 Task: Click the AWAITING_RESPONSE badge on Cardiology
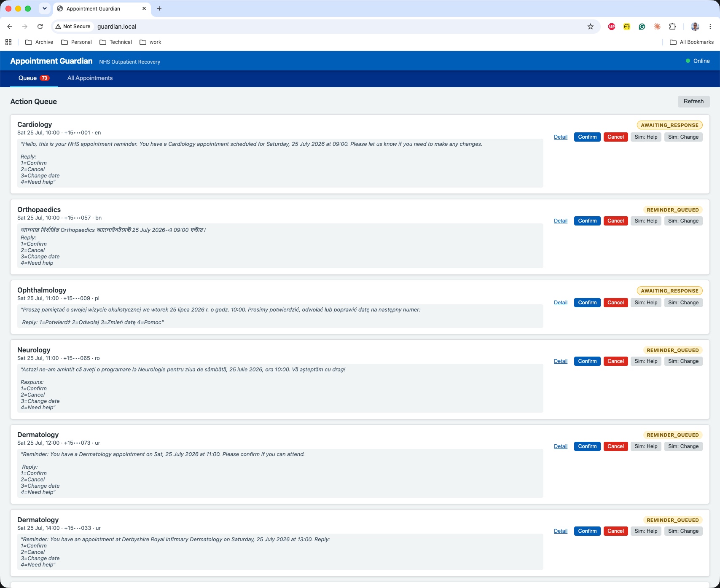tap(669, 125)
